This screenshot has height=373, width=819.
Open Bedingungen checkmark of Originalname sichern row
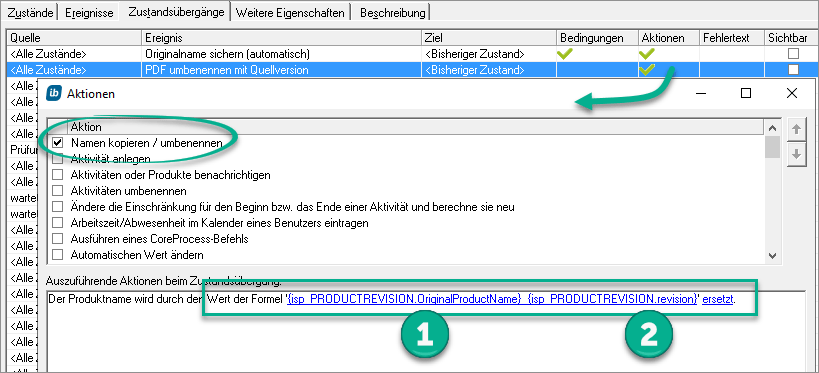coord(566,53)
